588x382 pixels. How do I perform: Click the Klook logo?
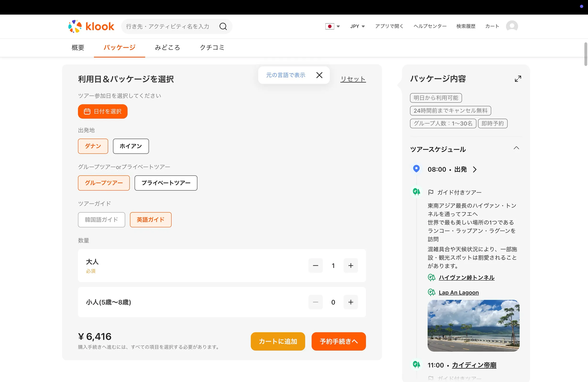point(91,26)
